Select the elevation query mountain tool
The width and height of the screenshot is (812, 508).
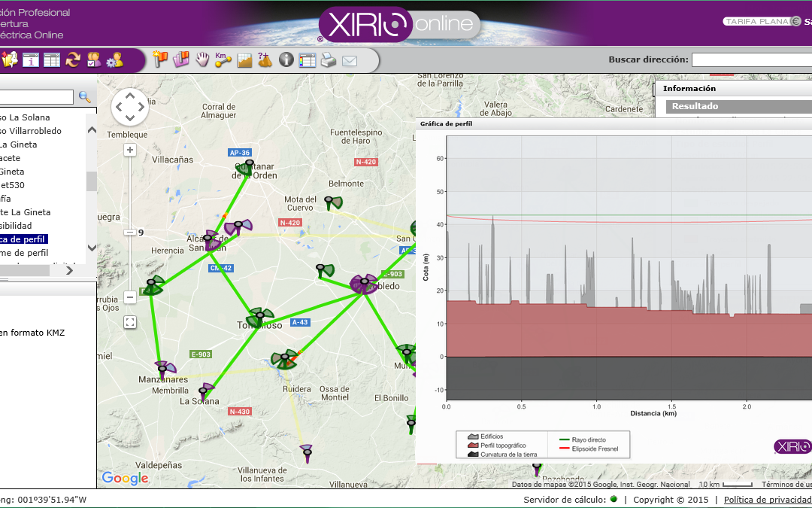pyautogui.click(x=265, y=59)
